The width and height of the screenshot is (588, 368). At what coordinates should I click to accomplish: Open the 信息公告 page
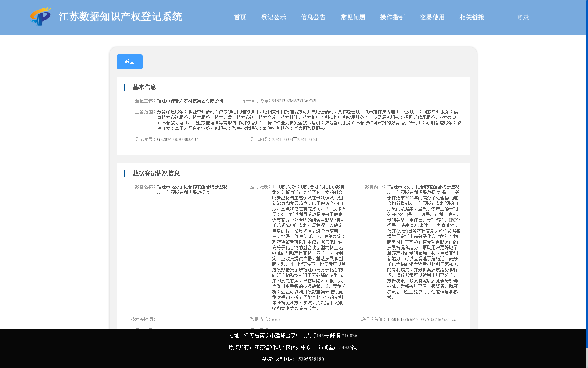click(x=313, y=17)
